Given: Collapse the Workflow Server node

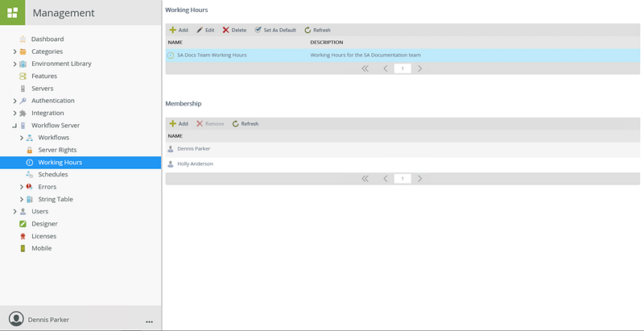Looking at the screenshot, I should 14,126.
